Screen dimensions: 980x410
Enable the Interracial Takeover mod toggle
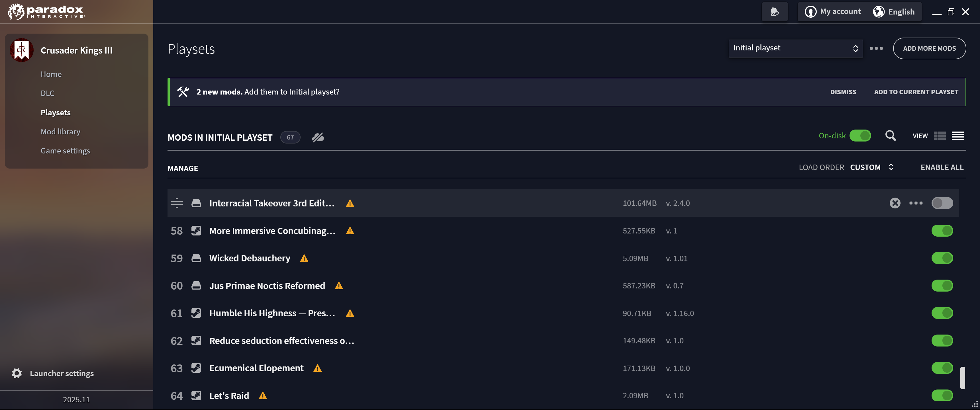coord(942,203)
